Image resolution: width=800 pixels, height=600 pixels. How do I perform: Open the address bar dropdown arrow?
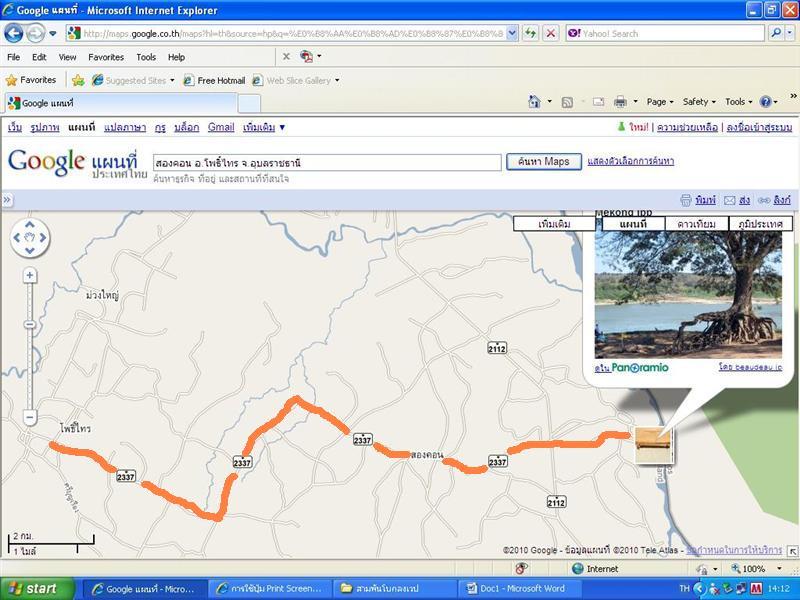click(x=513, y=34)
